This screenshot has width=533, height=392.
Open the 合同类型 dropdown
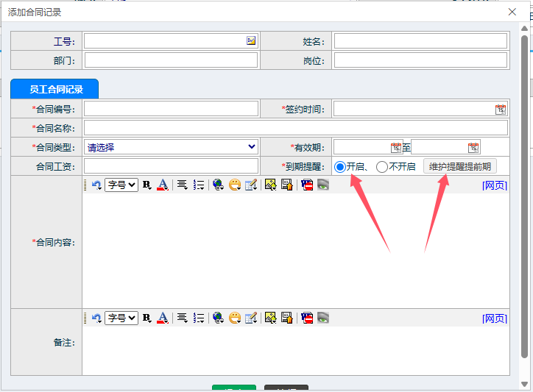tap(171, 147)
